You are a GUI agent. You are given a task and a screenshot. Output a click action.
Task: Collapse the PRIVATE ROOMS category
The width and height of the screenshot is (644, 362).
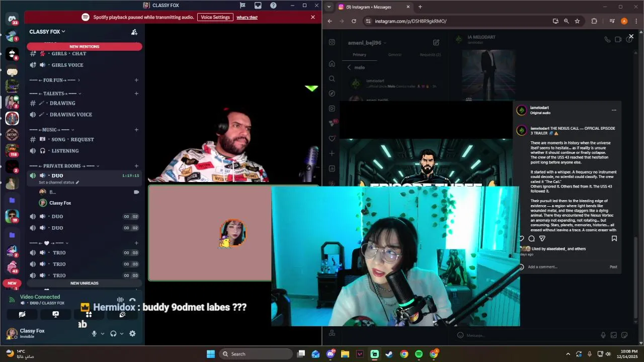pos(64,166)
